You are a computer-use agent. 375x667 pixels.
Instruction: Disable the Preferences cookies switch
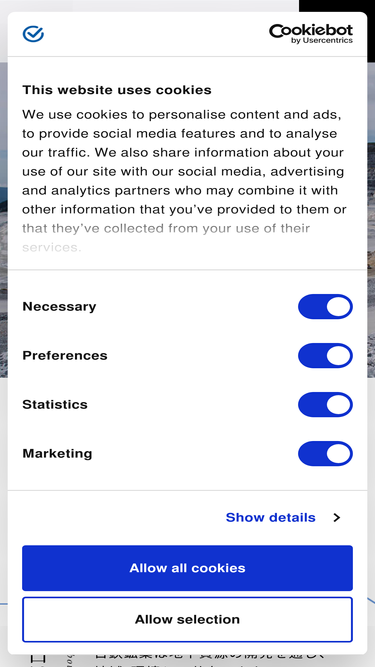pos(325,356)
